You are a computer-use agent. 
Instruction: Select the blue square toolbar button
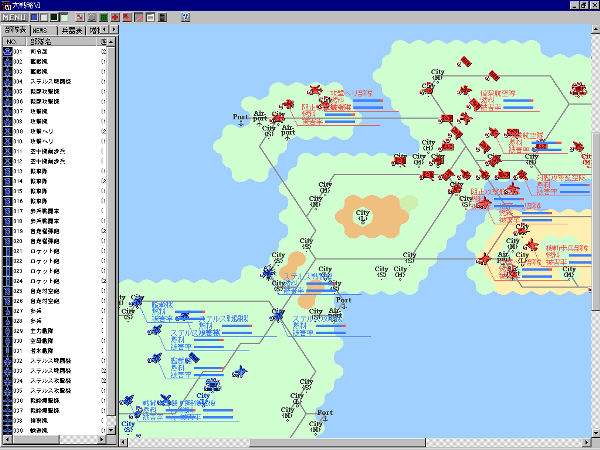[x=33, y=17]
